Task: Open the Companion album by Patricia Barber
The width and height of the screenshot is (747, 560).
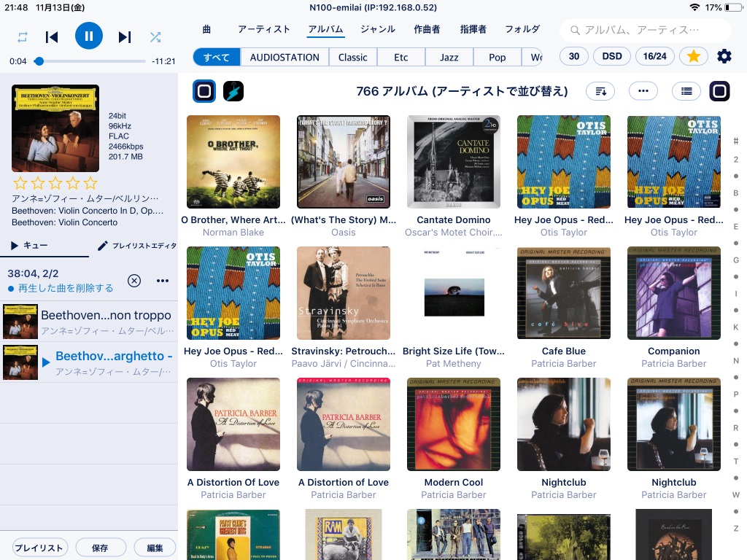Action: pos(673,293)
